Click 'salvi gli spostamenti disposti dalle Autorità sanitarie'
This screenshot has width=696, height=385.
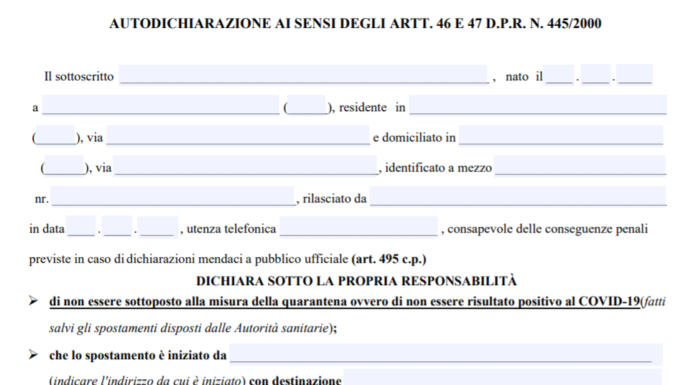click(x=189, y=328)
